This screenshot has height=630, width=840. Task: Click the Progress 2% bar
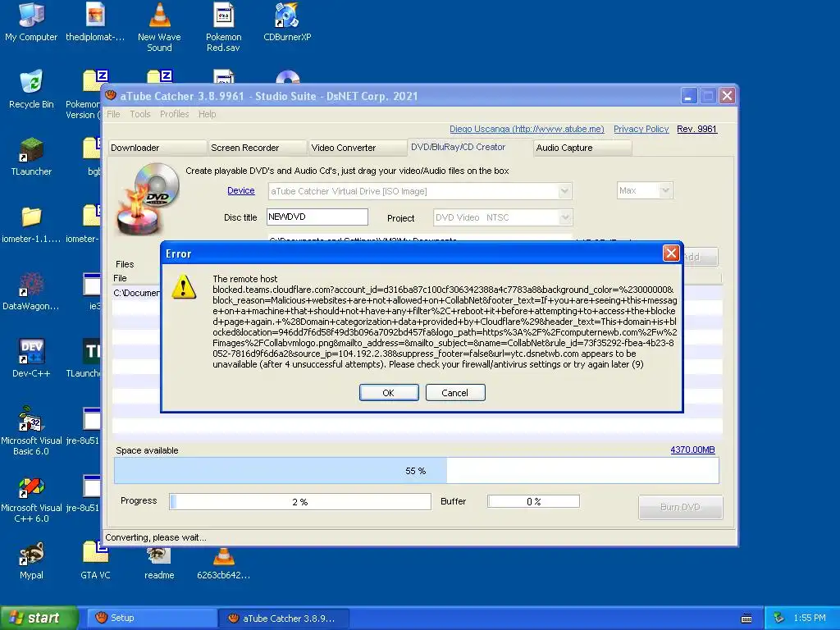300,502
